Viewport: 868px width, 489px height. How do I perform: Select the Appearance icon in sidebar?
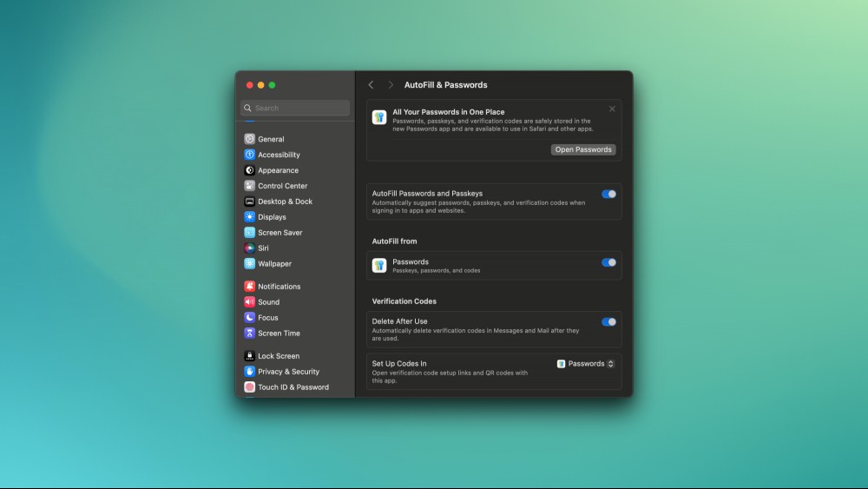[250, 170]
